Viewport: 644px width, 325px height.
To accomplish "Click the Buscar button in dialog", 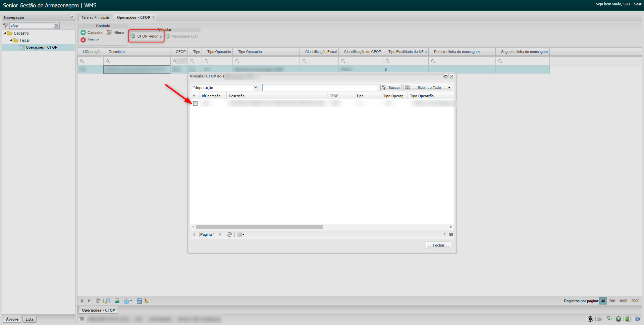I will coord(391,88).
